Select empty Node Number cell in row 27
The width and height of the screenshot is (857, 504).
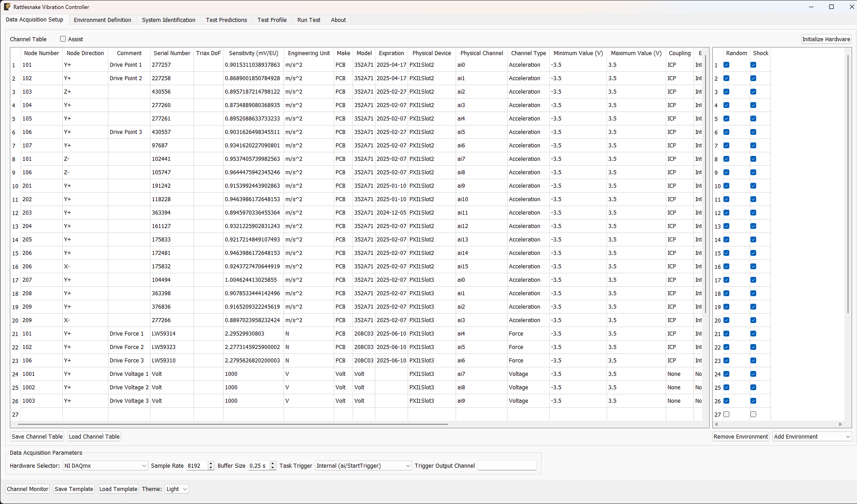(42, 414)
